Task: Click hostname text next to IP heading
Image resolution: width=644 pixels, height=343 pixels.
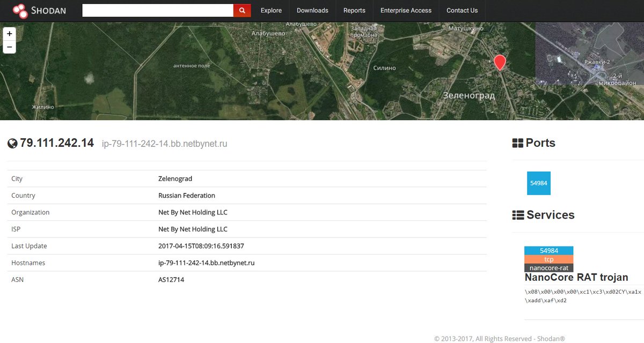Action: (x=165, y=144)
